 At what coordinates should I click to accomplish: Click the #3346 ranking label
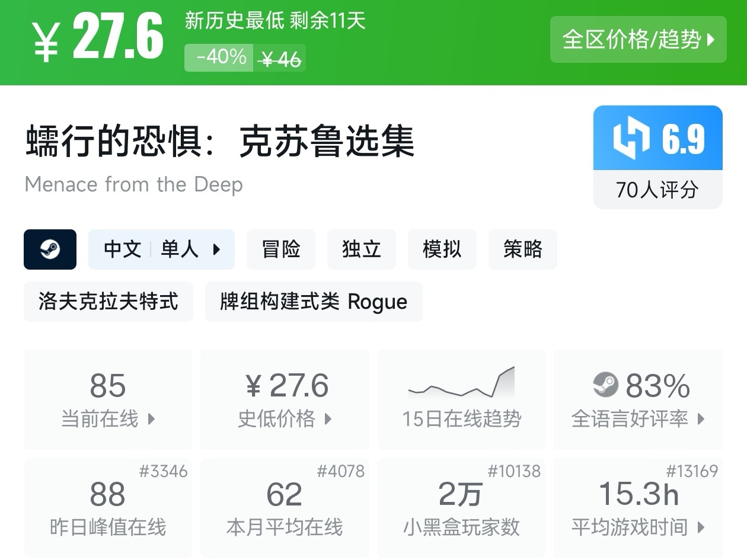click(163, 471)
